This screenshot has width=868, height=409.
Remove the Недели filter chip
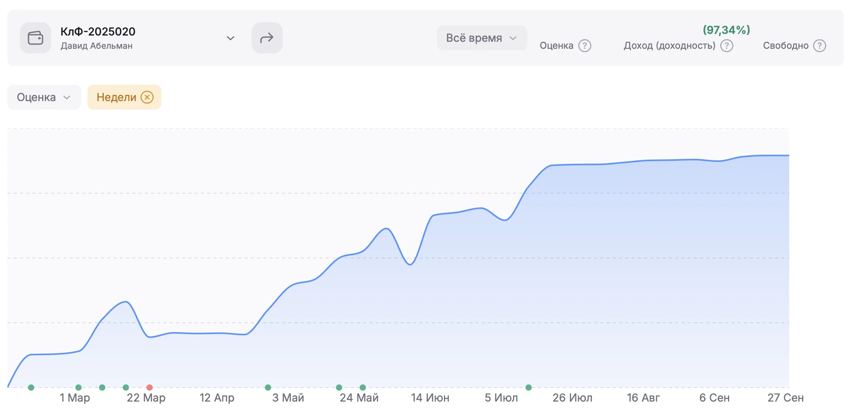[147, 97]
